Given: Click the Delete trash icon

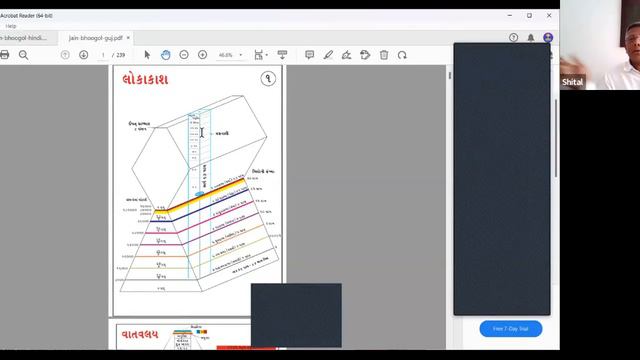Looking at the screenshot, I should point(384,55).
